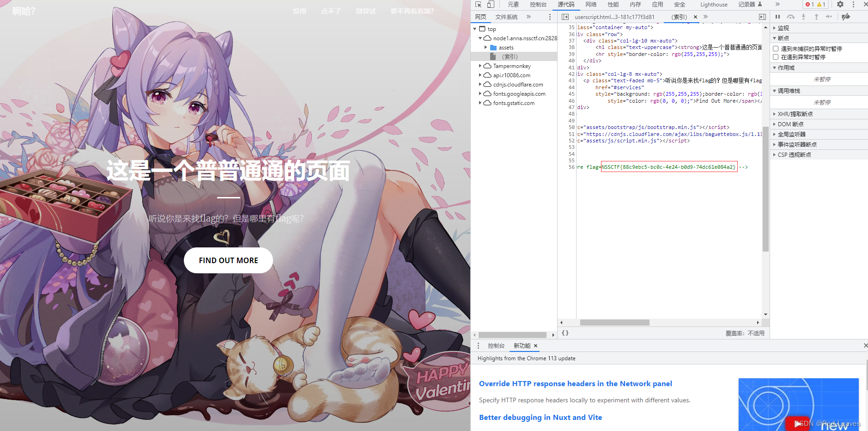This screenshot has height=431, width=868.
Task: Collapse the 断点 breakpoints section
Action: coord(819,38)
